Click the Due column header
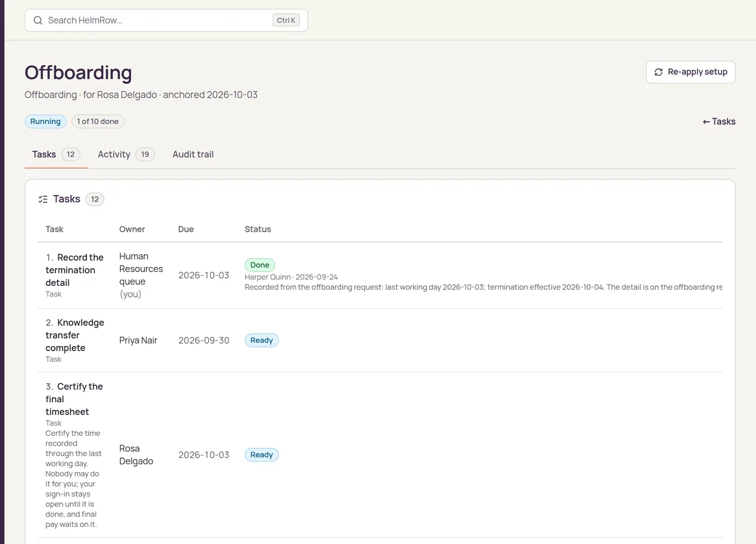756x544 pixels. tap(185, 229)
